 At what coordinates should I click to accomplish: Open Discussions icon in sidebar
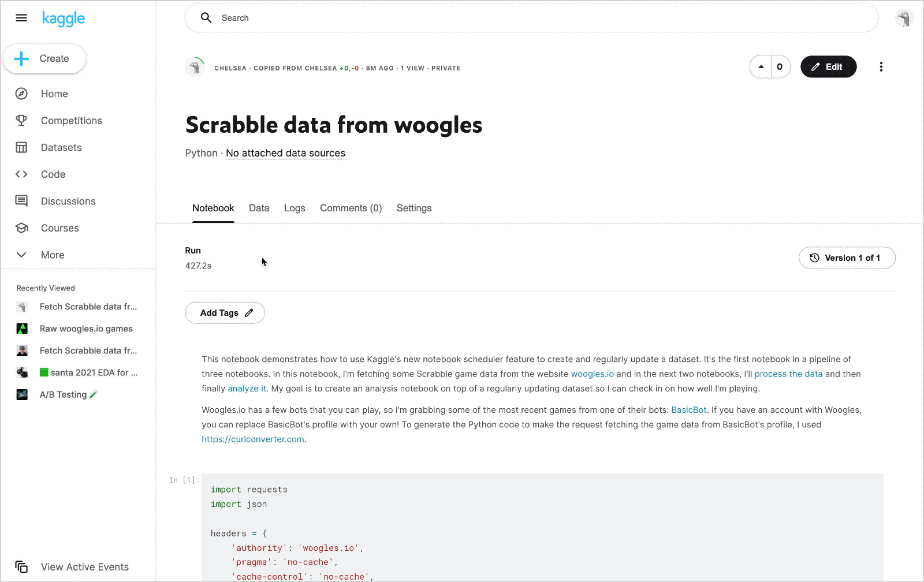[x=21, y=201]
